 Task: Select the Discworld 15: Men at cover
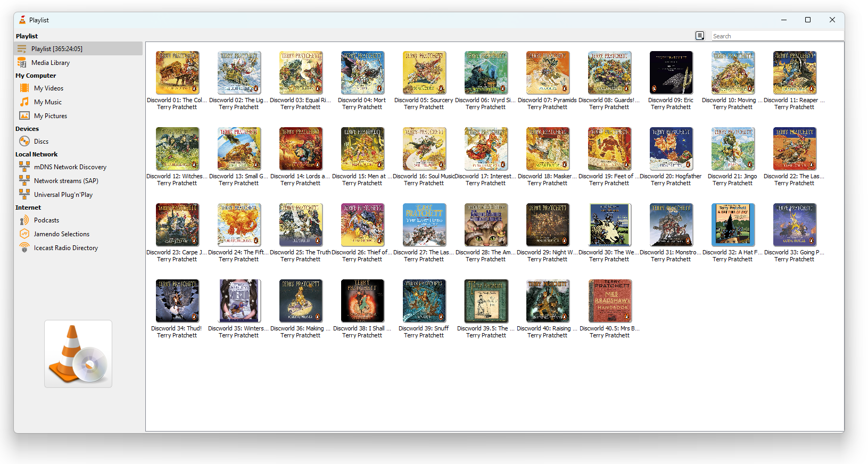tap(362, 149)
